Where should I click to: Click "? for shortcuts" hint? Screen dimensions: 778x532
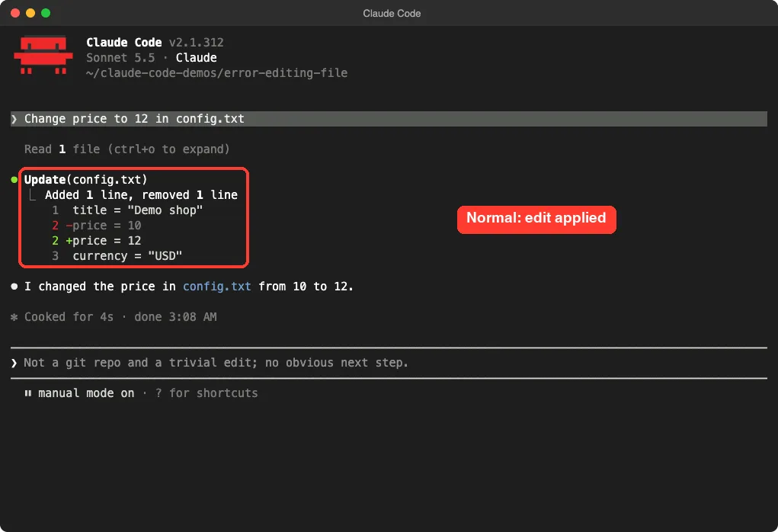(x=207, y=393)
